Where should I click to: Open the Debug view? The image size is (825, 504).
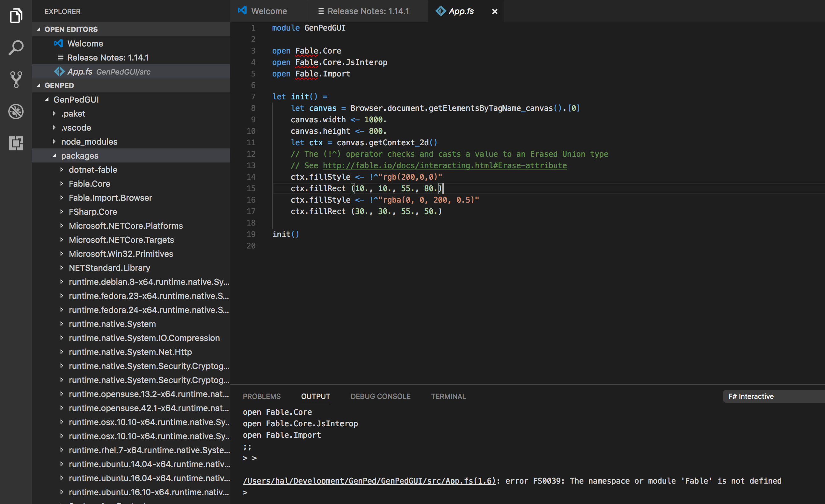tap(15, 112)
